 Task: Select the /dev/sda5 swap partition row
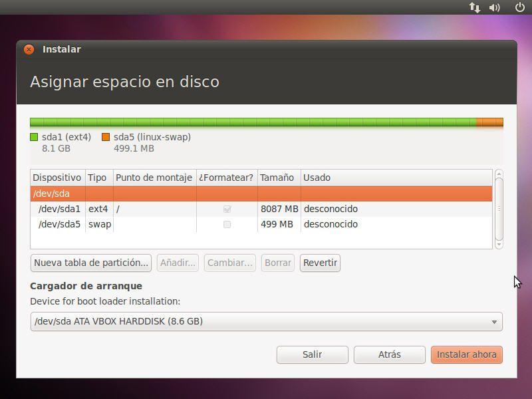tap(261, 224)
